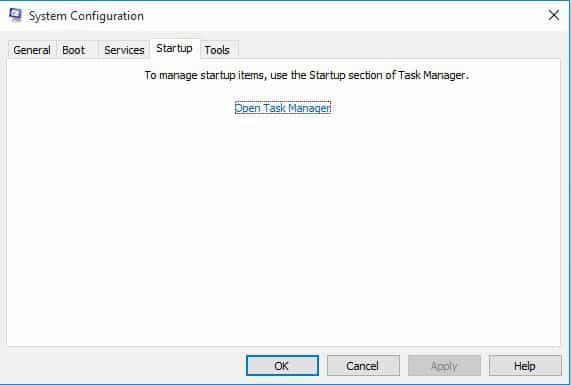
Task: Click the Startup tab
Action: 174,48
